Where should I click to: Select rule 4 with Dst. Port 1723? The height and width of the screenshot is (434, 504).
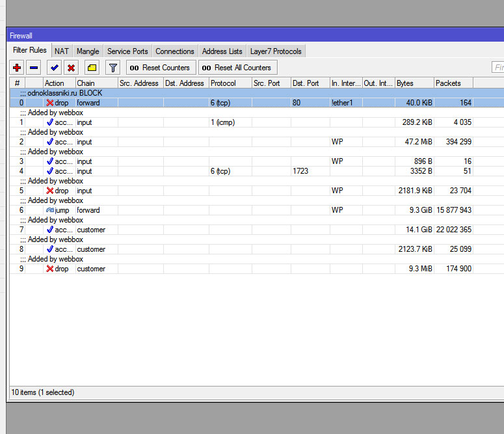tap(195, 171)
